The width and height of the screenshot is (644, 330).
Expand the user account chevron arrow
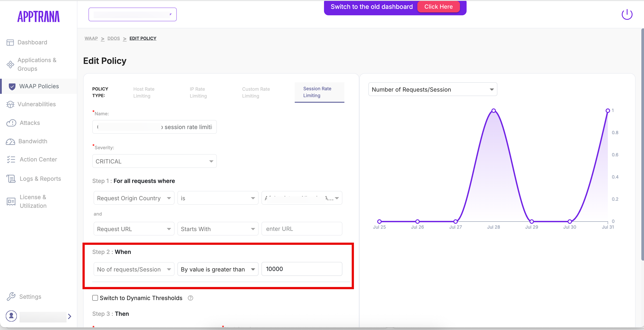[x=69, y=316]
